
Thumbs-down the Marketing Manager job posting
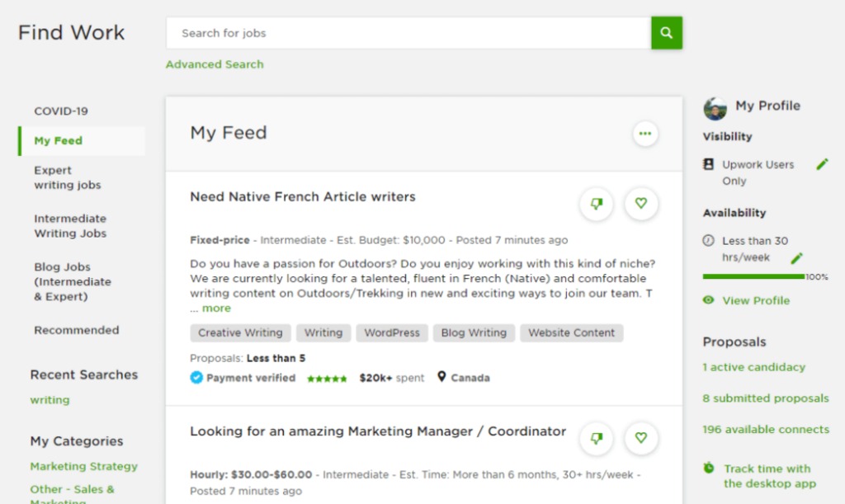596,438
